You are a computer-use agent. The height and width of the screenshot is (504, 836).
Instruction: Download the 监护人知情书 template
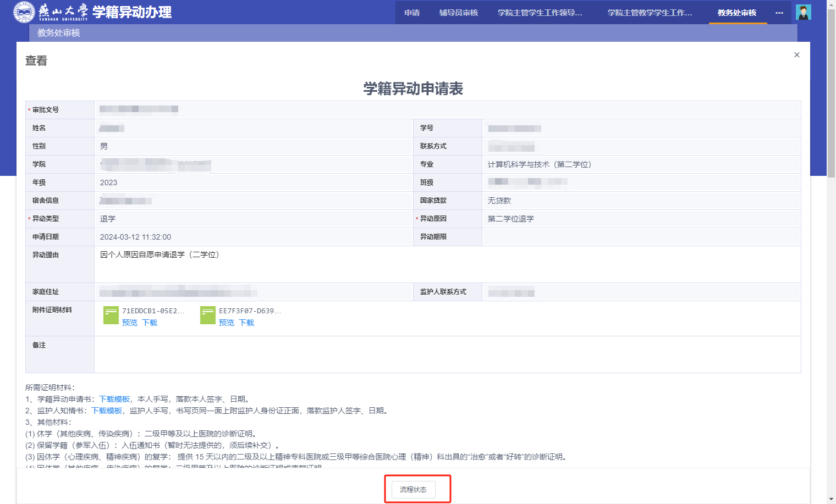(107, 411)
